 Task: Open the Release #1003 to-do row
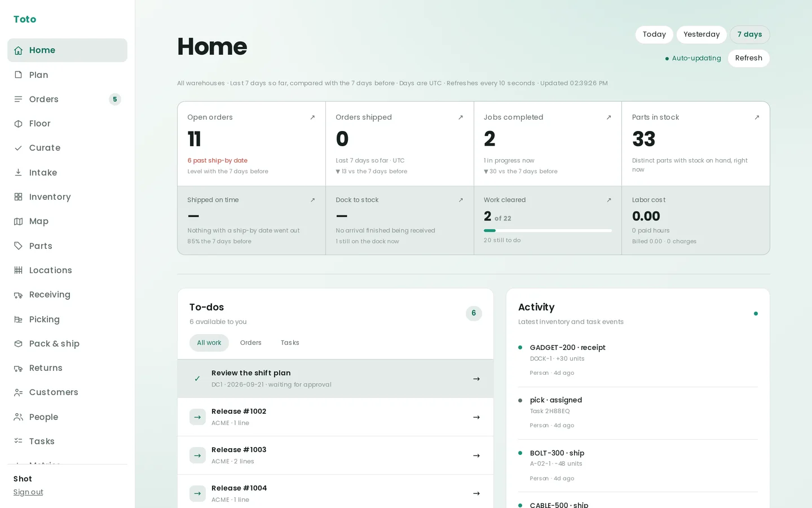click(x=336, y=456)
